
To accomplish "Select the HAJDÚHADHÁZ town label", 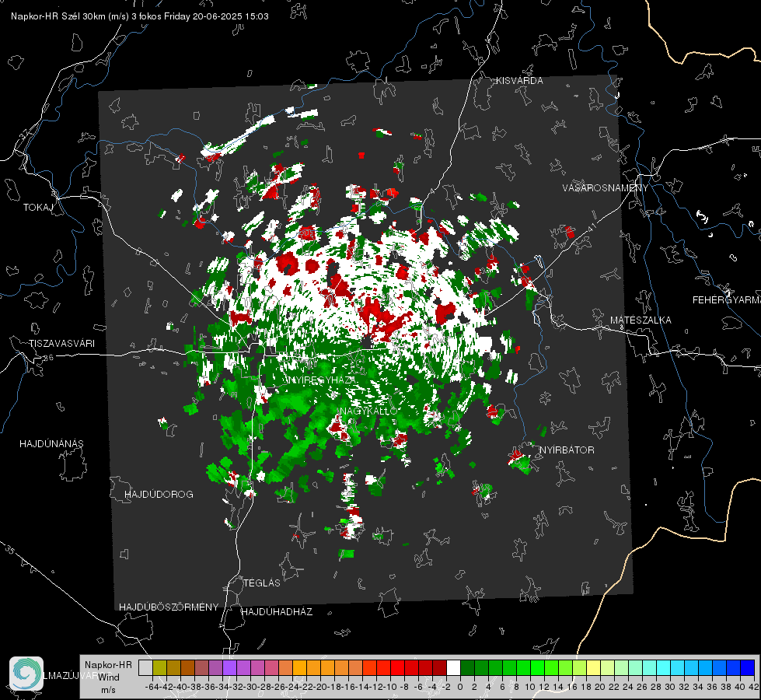I will 277,612.
